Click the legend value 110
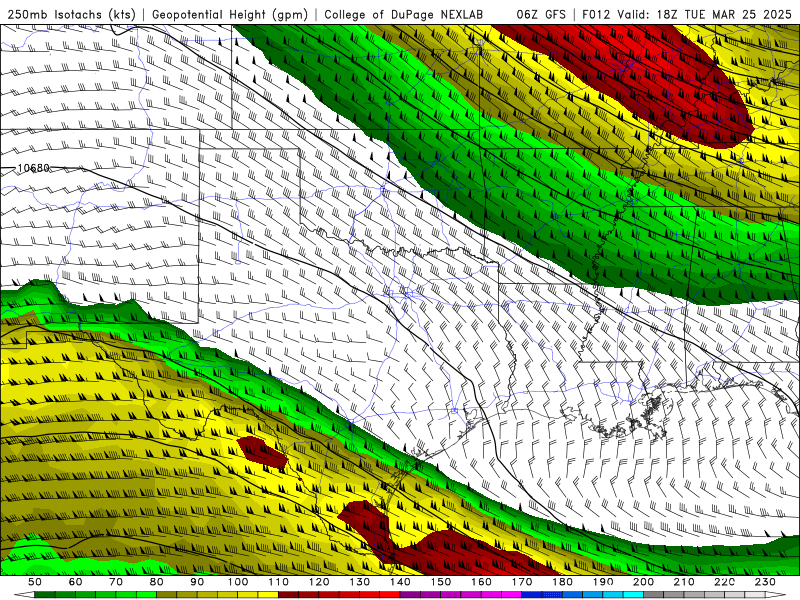800x600 pixels. (279, 582)
